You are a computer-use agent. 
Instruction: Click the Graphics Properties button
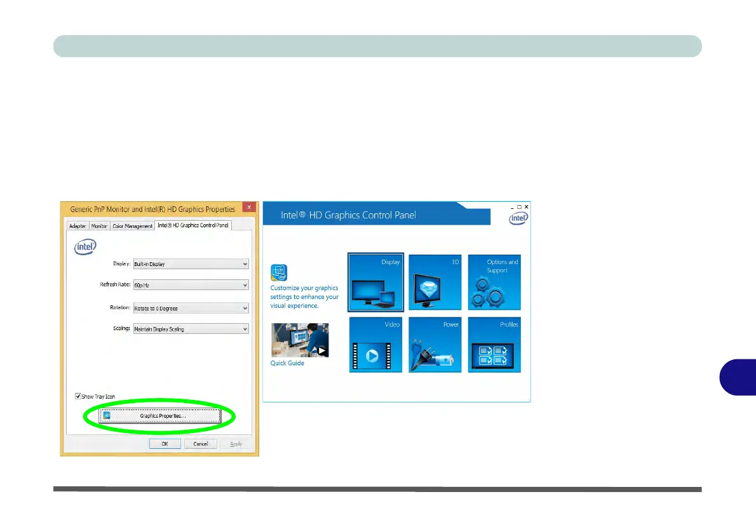tap(160, 416)
